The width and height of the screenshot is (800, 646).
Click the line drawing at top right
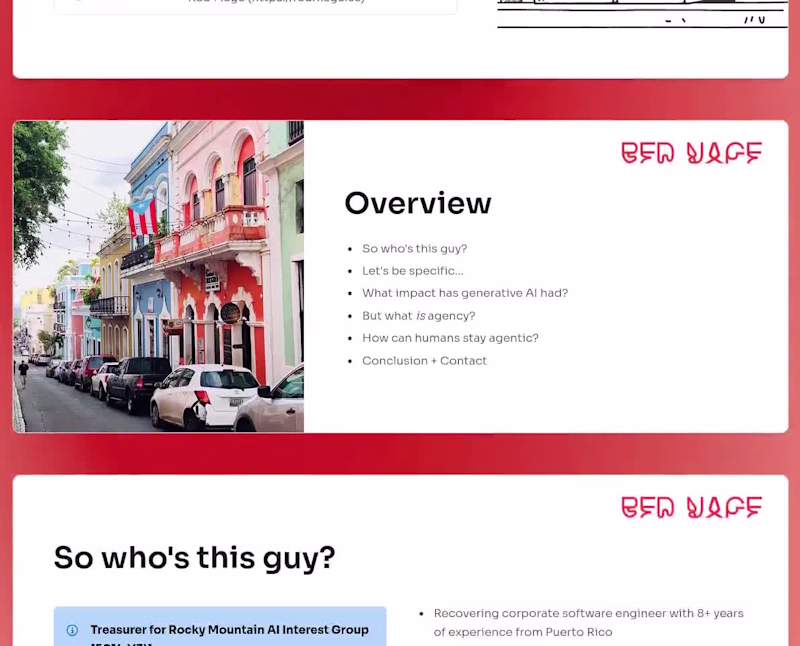pyautogui.click(x=642, y=14)
